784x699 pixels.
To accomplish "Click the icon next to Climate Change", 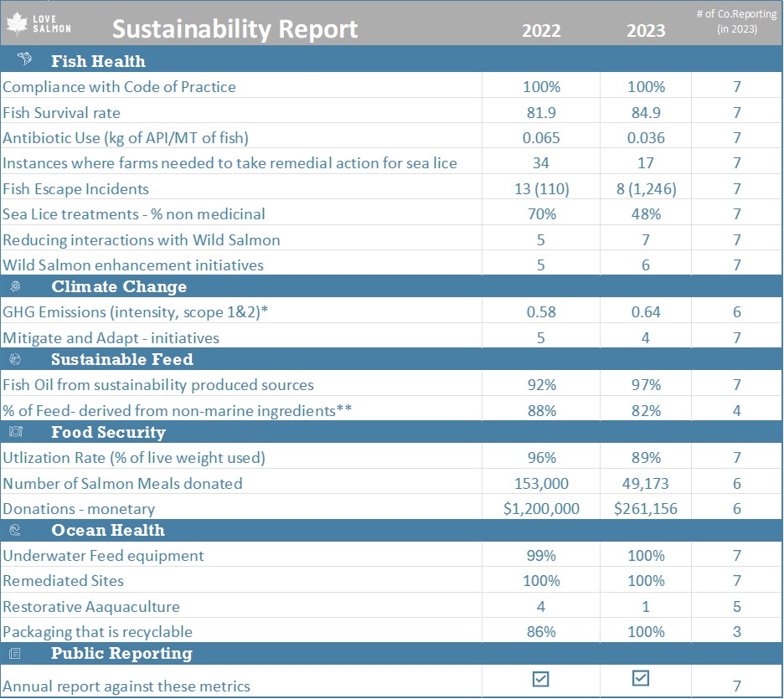I will 16,286.
